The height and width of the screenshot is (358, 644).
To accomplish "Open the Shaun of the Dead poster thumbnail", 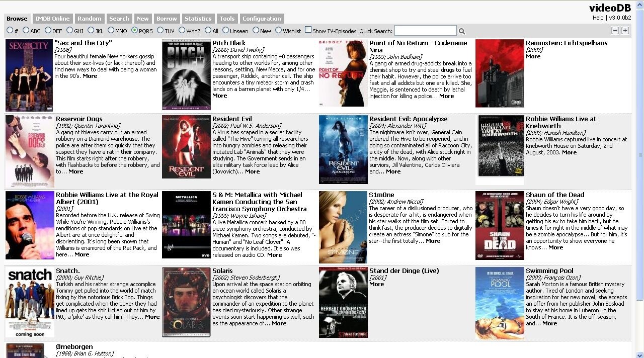I will (500, 226).
